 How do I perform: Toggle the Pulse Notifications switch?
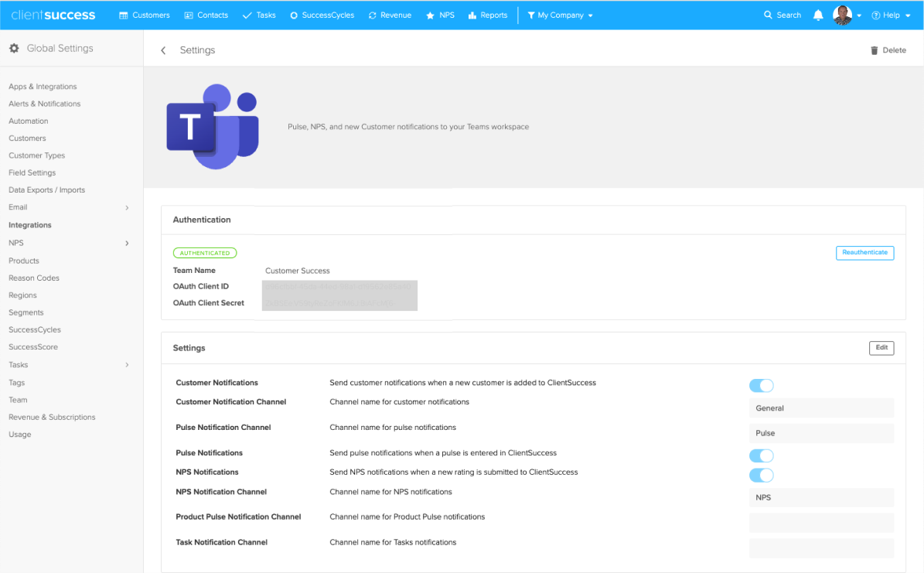pyautogui.click(x=762, y=455)
